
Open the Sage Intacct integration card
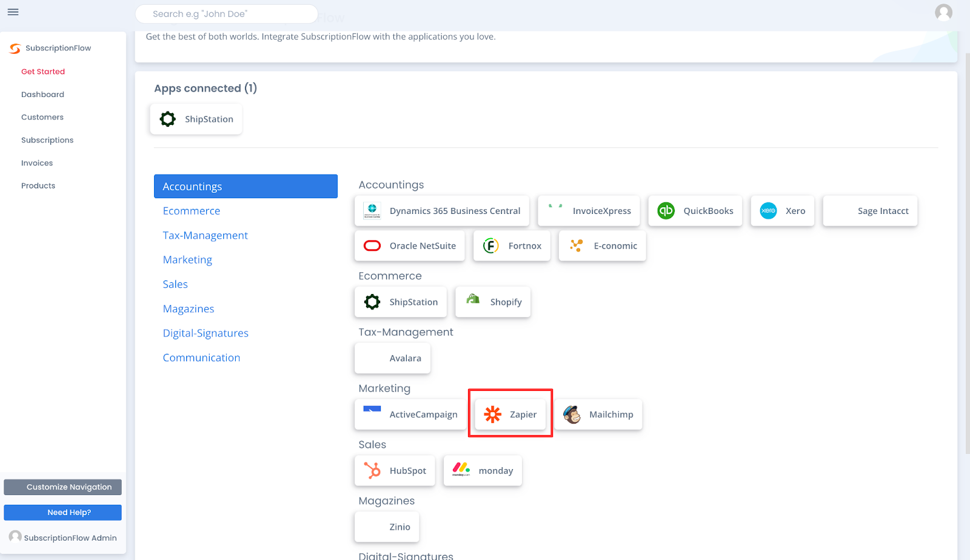pyautogui.click(x=870, y=211)
